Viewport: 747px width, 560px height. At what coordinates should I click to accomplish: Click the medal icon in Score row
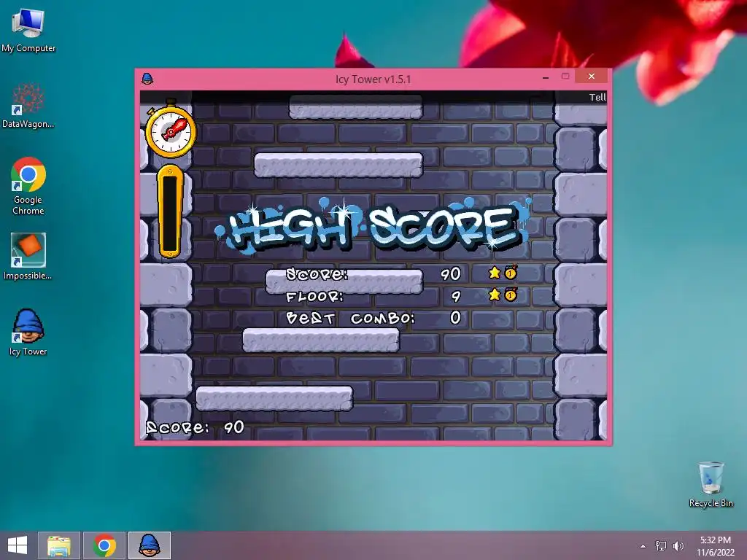pyautogui.click(x=511, y=273)
